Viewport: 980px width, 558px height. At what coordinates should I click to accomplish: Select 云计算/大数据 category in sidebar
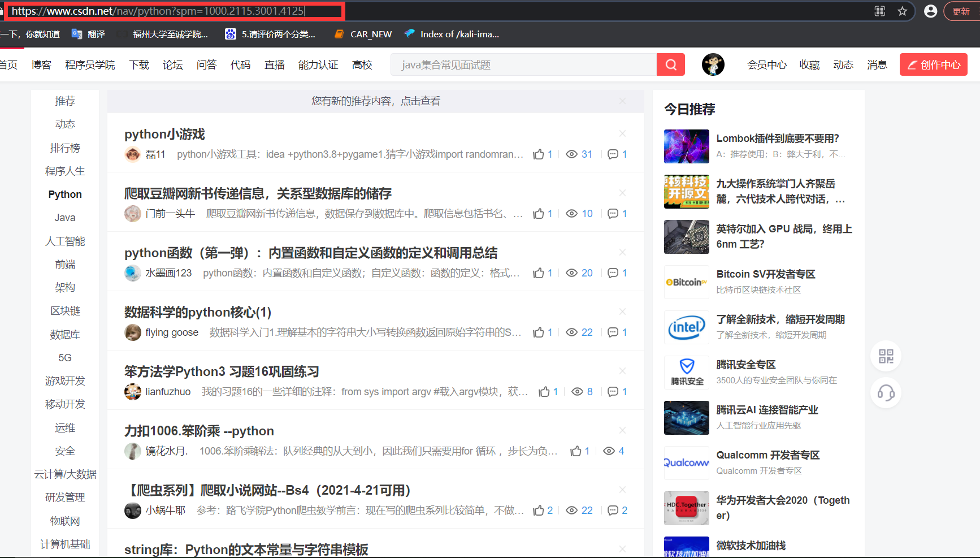point(65,474)
